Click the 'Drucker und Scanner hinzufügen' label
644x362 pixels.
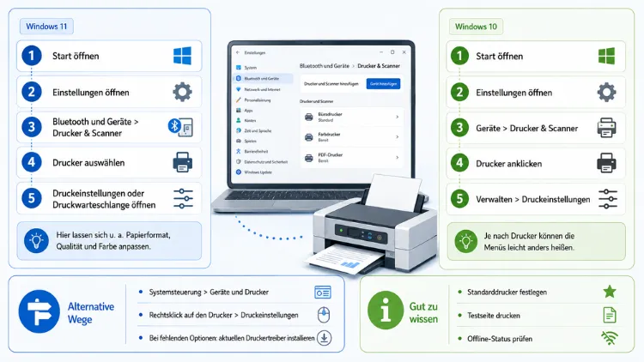pyautogui.click(x=331, y=84)
